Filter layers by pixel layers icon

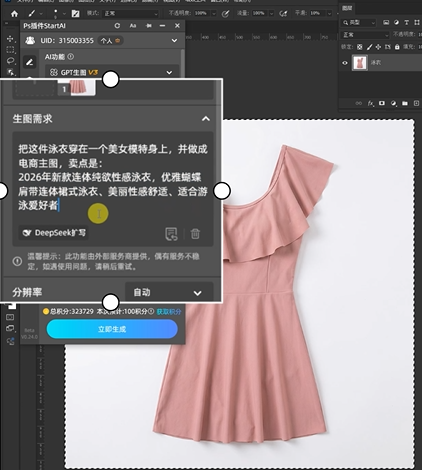pyautogui.click(x=386, y=23)
